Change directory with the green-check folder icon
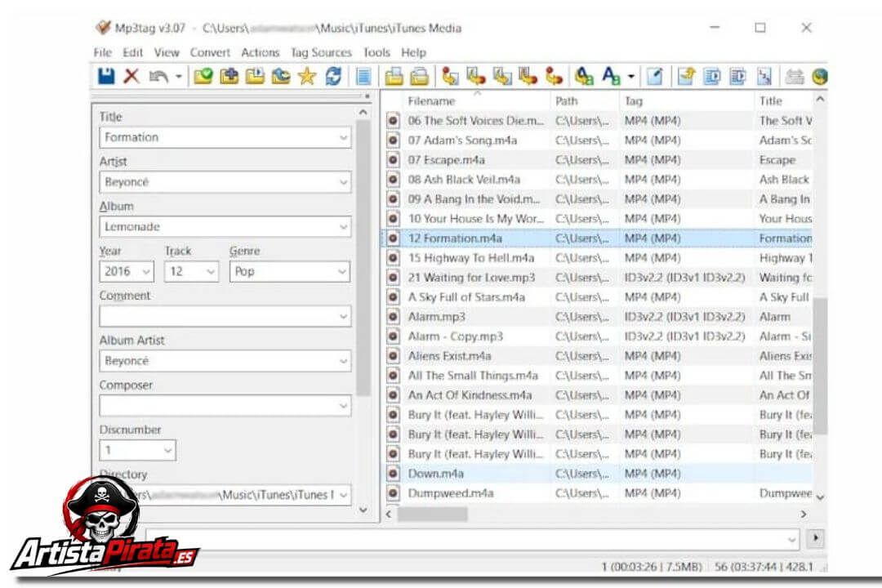882x588 pixels. pos(203,76)
